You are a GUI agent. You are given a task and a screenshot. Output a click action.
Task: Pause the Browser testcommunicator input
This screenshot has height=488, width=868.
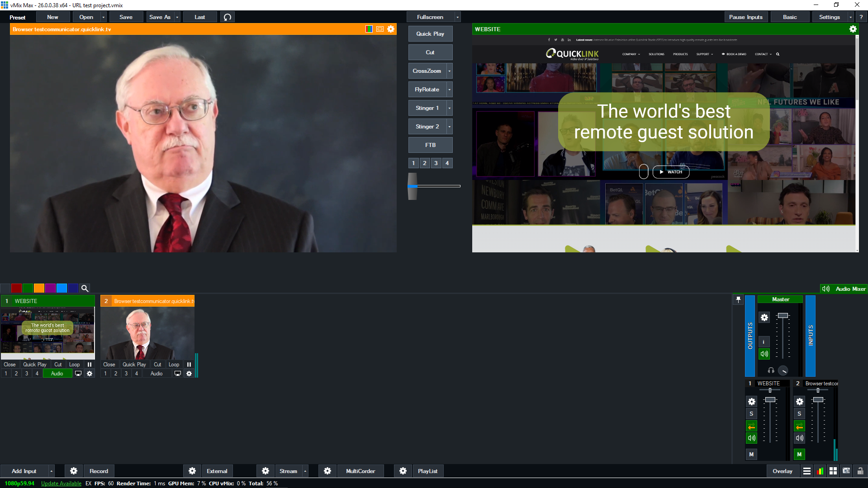[189, 365]
